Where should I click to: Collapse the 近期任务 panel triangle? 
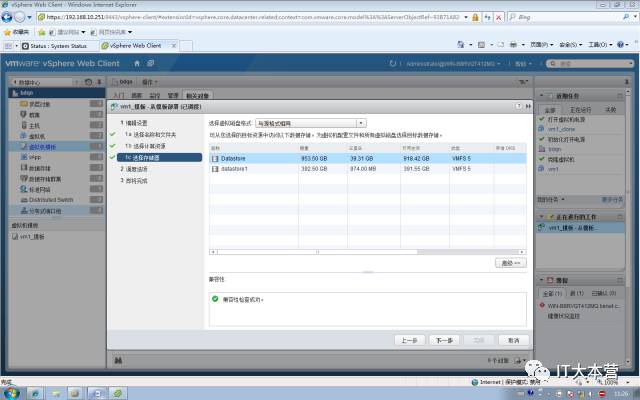coord(541,96)
